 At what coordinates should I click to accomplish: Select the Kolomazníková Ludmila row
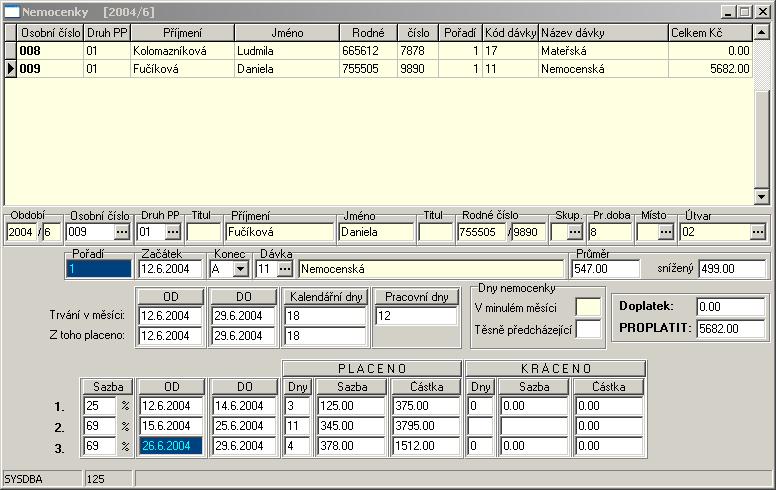[x=180, y=50]
